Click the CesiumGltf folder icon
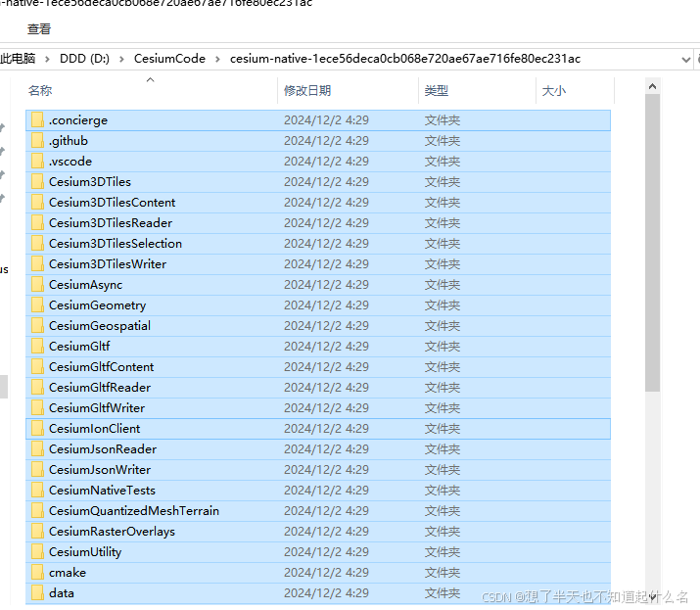 (37, 346)
